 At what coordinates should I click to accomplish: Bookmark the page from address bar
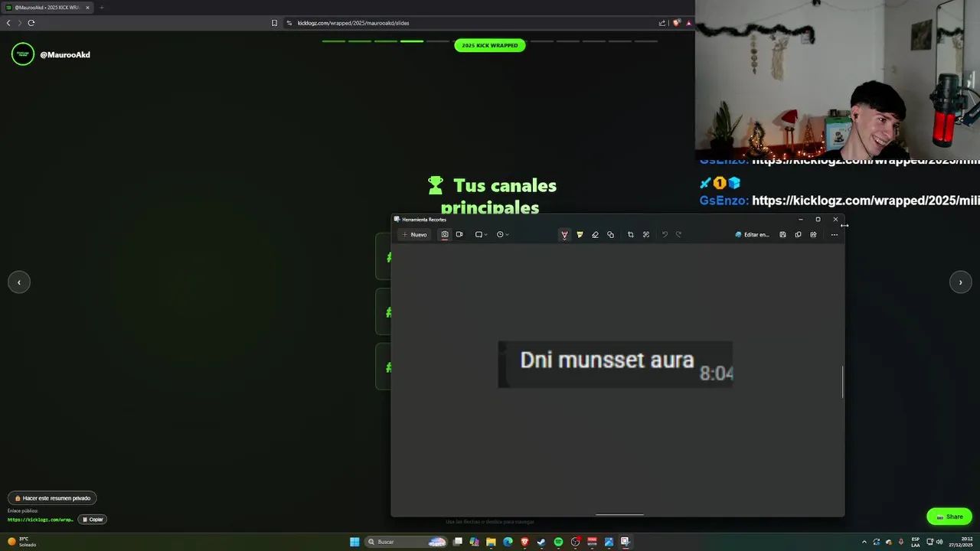tap(274, 23)
